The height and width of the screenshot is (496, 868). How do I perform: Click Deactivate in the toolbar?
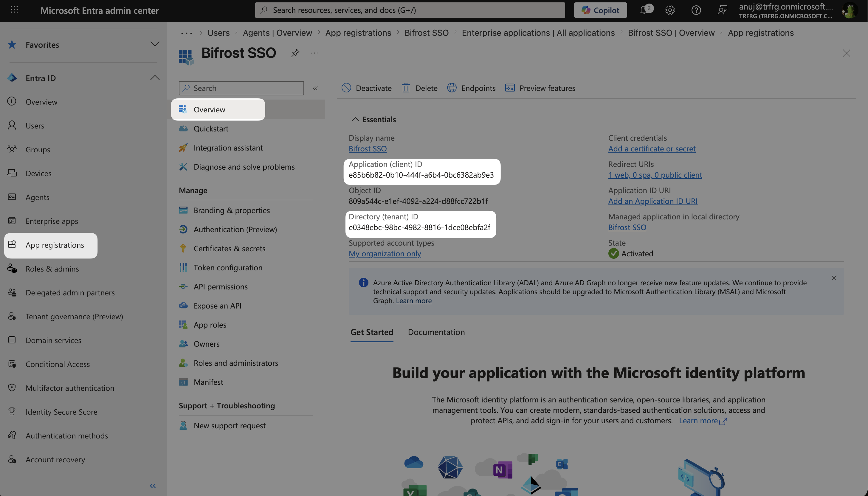[x=367, y=88]
